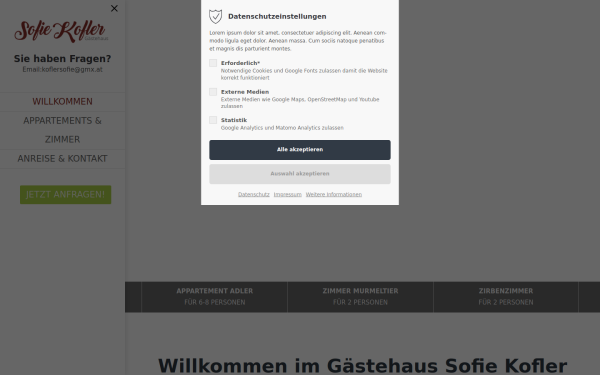Click the Jetzt Anfragen button

pos(65,195)
